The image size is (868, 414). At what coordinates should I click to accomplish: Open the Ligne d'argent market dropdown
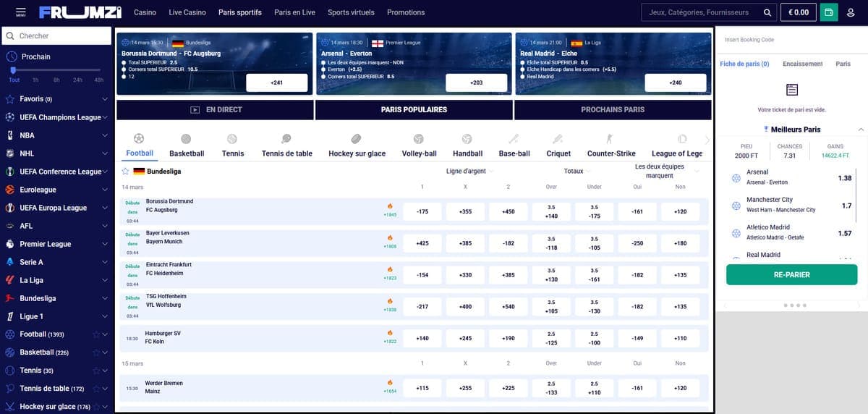pos(471,172)
